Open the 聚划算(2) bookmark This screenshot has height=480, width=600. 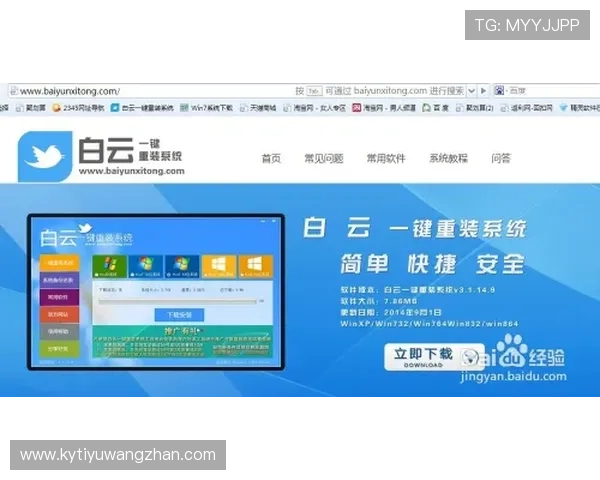(x=474, y=108)
